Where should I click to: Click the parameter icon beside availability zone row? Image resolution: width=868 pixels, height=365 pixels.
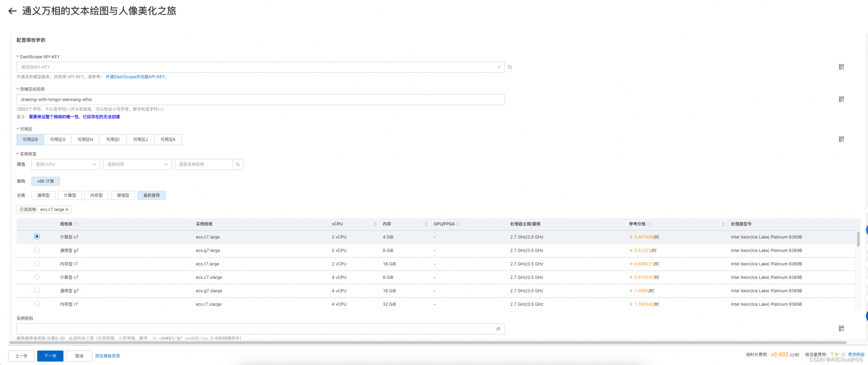(x=841, y=139)
